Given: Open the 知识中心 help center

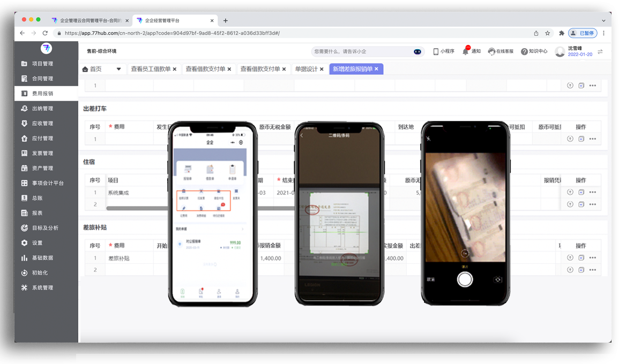Looking at the screenshot, I should [x=534, y=51].
